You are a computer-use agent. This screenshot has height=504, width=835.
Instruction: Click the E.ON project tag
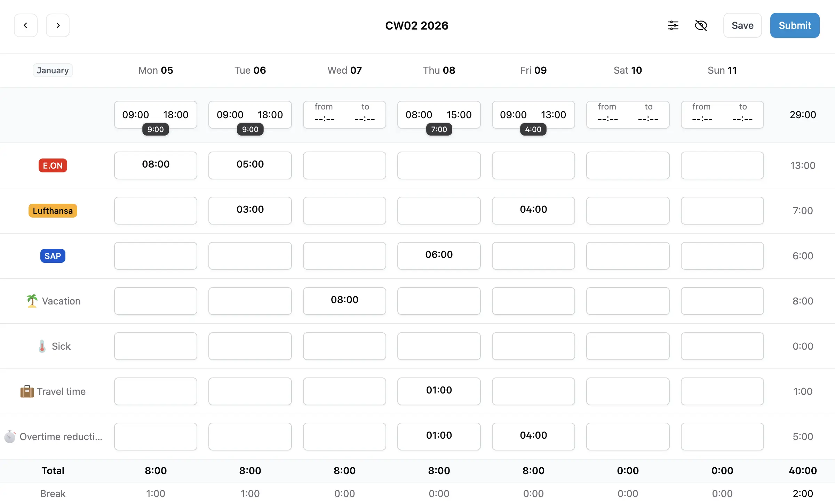(53, 165)
